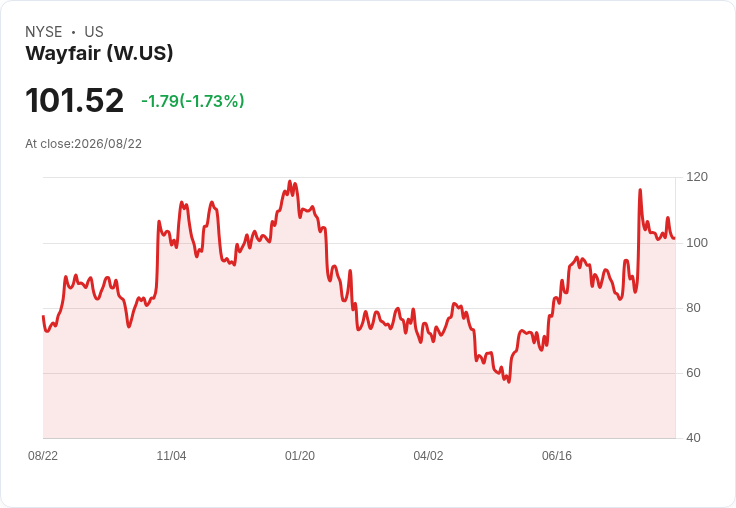This screenshot has height=508, width=736.
Task: Click the 60 y-axis price label
Action: (x=693, y=373)
